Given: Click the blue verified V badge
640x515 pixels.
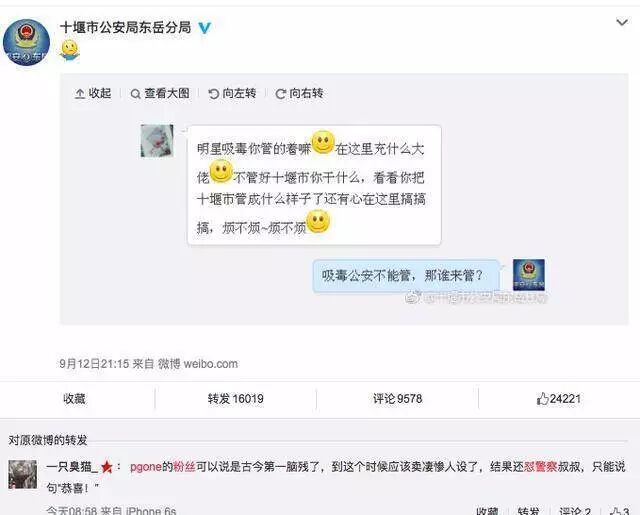Looking at the screenshot, I should point(204,28).
